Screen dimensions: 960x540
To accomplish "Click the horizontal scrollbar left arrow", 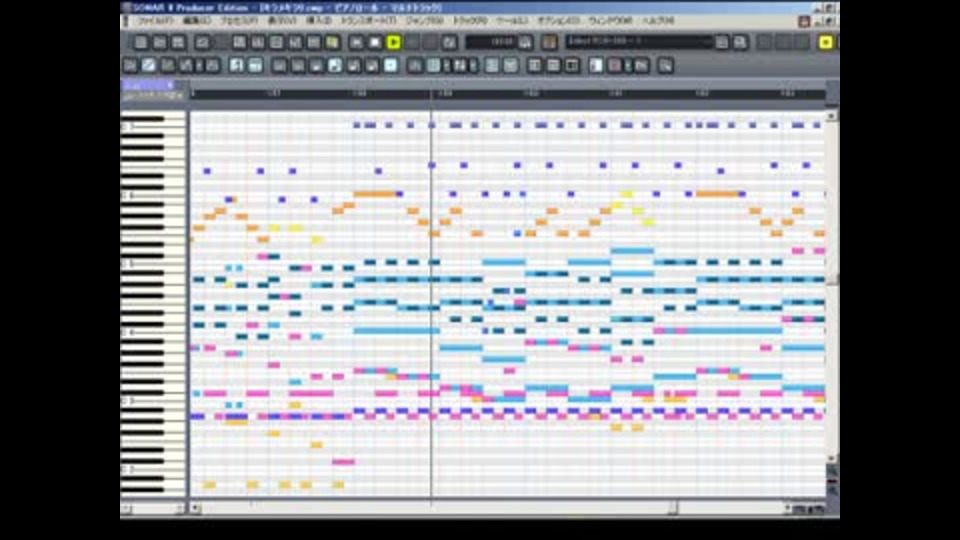I will (195, 508).
